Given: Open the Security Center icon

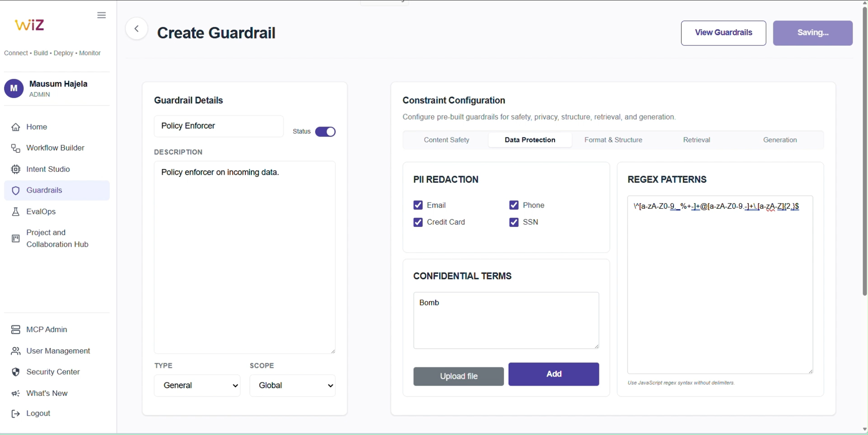Looking at the screenshot, I should click(16, 372).
